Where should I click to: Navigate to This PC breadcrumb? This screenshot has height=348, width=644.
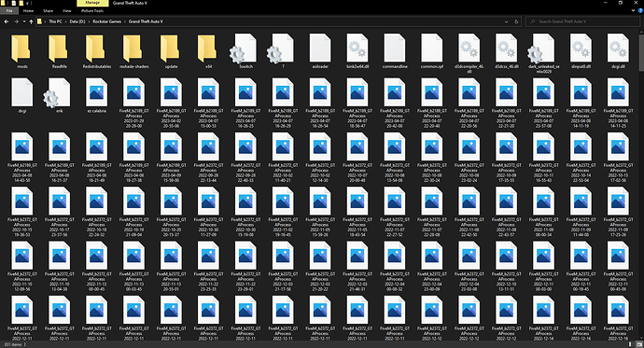tap(55, 21)
